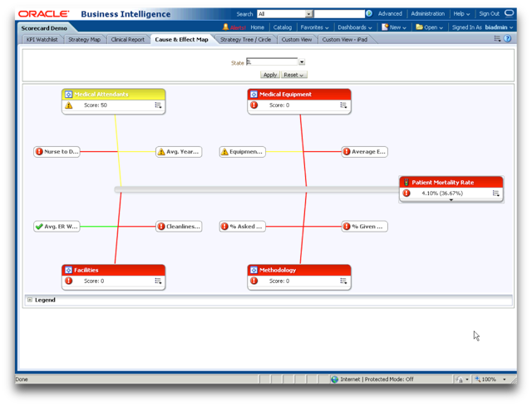Click the Methodology objective icon
This screenshot has width=532, height=406.
[x=254, y=270]
